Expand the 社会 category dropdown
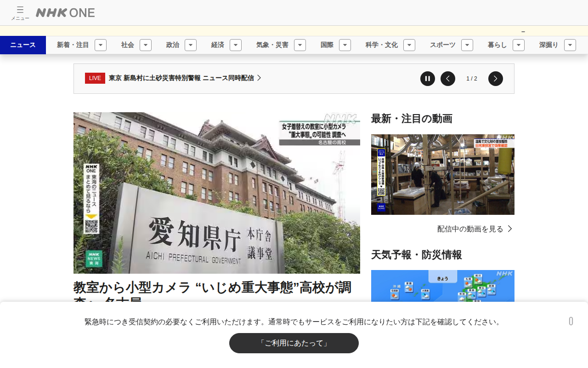The image size is (588, 368). [x=146, y=45]
